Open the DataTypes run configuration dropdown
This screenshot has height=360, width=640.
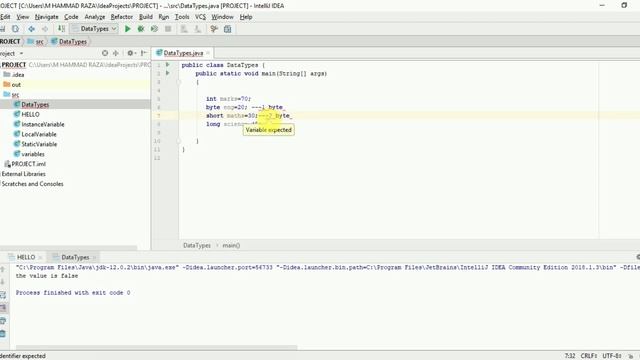pyautogui.click(x=95, y=29)
